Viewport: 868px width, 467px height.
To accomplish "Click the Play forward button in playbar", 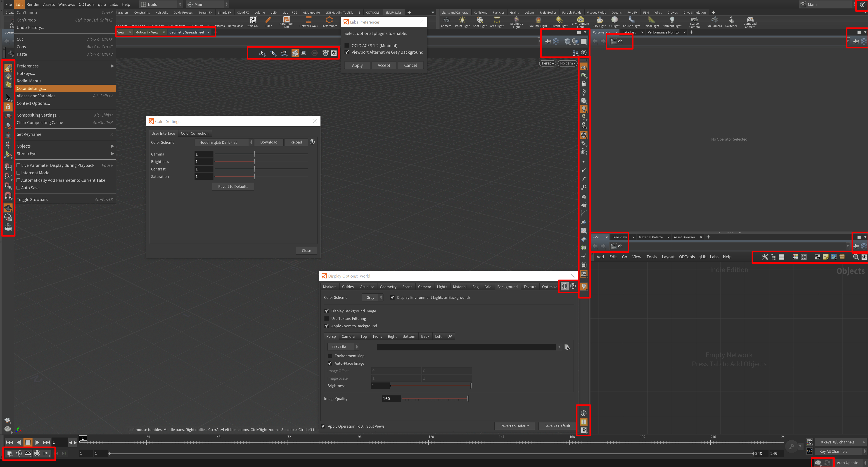I will click(x=37, y=442).
